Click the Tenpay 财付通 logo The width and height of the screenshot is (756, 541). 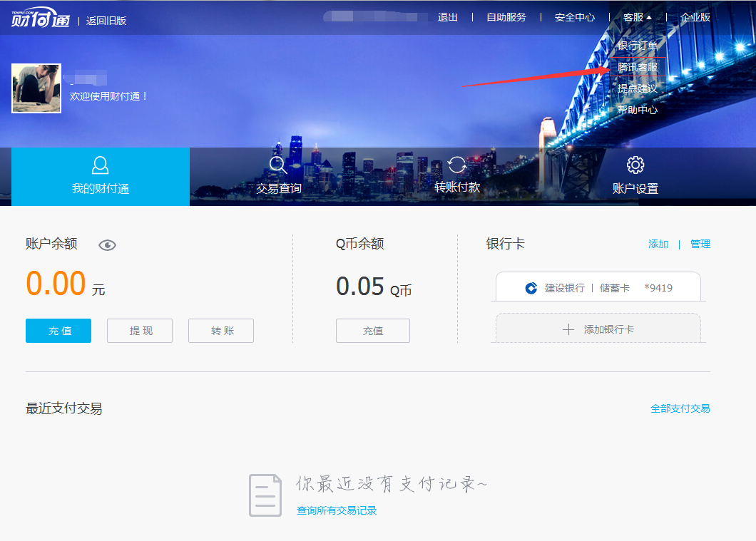(x=41, y=18)
